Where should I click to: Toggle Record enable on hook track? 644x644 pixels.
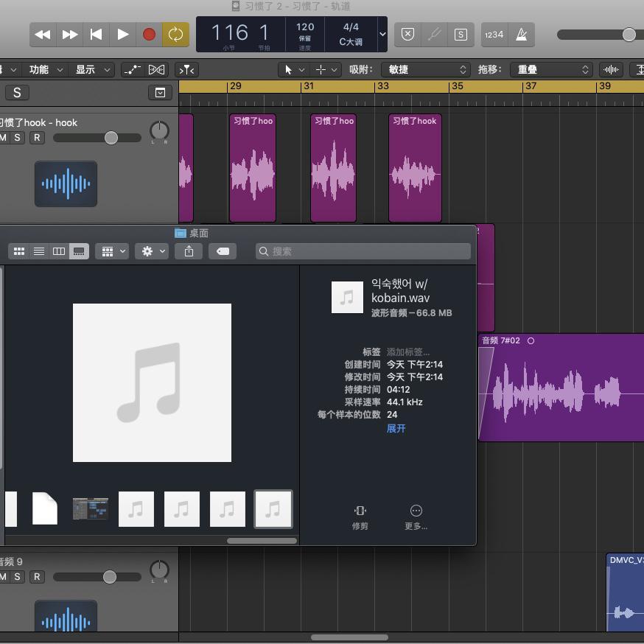(37, 138)
